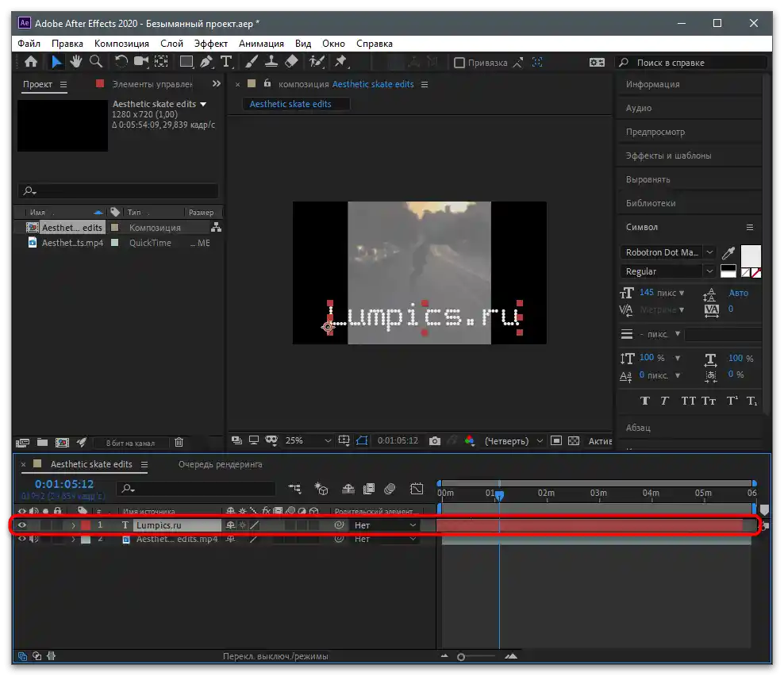Click the Project panel search field
Viewport: 784px width, 676px height.
[x=118, y=190]
